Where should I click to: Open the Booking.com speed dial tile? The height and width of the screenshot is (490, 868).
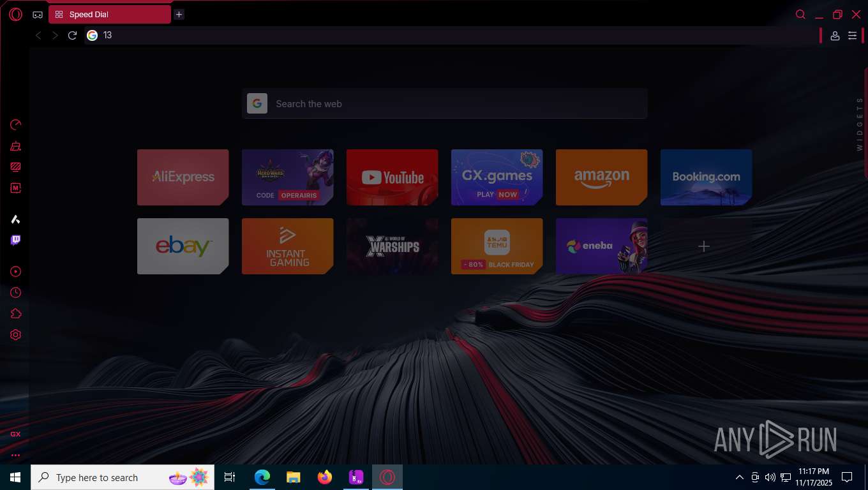tap(706, 177)
